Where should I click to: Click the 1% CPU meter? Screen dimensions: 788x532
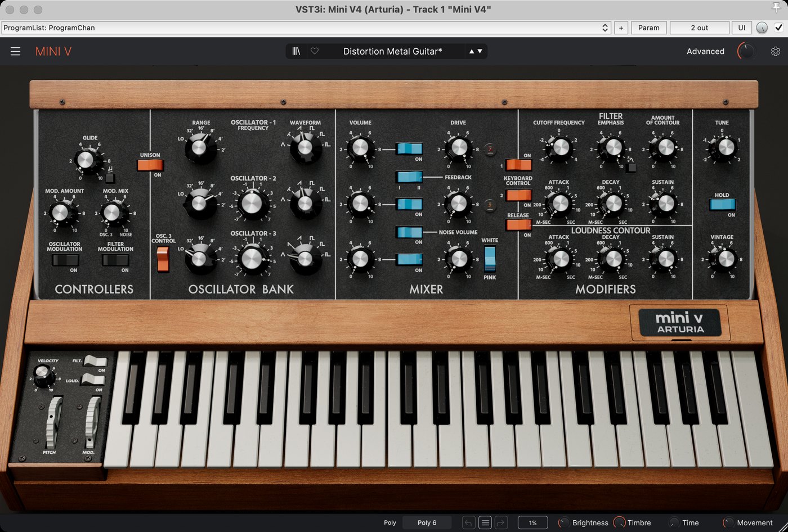532,522
